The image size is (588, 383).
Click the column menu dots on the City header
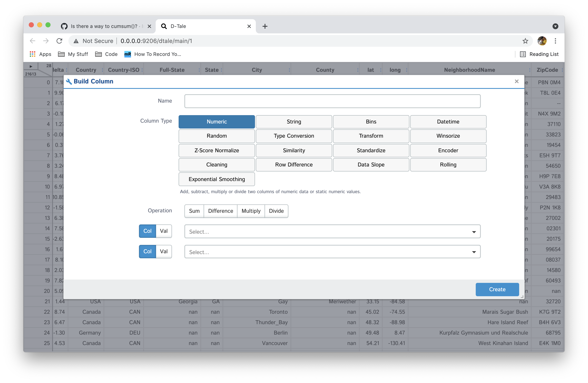pos(289,70)
